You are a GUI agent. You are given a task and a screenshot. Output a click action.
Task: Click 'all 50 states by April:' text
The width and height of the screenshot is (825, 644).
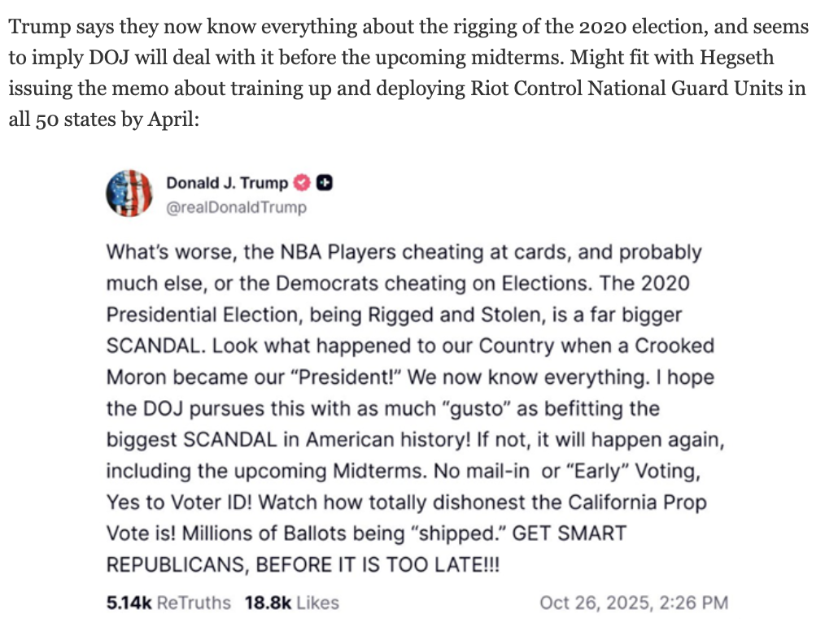98,119
